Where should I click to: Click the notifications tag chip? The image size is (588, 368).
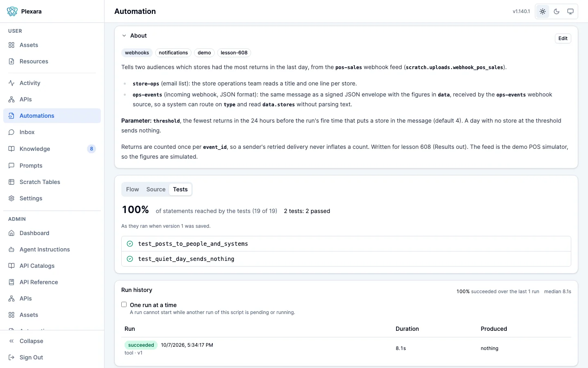pos(173,53)
